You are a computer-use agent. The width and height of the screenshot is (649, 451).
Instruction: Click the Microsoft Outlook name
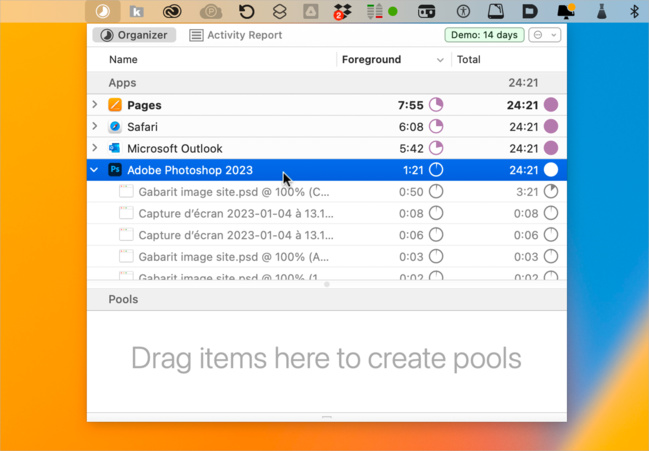click(x=175, y=149)
